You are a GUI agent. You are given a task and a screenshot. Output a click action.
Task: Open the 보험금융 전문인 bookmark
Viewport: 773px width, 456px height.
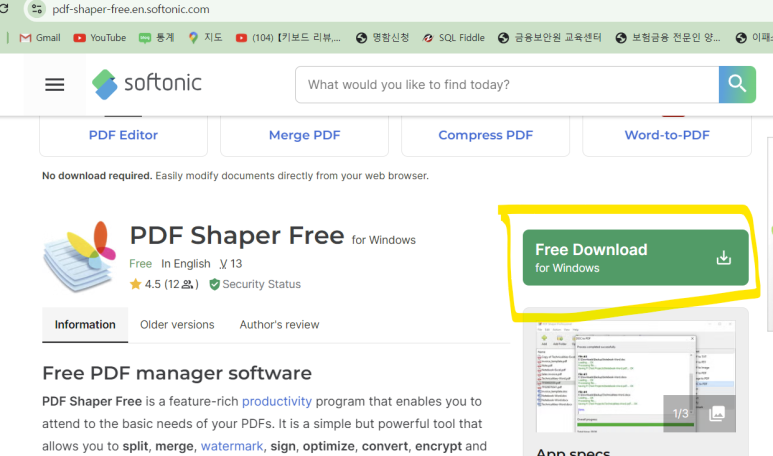pyautogui.click(x=668, y=37)
